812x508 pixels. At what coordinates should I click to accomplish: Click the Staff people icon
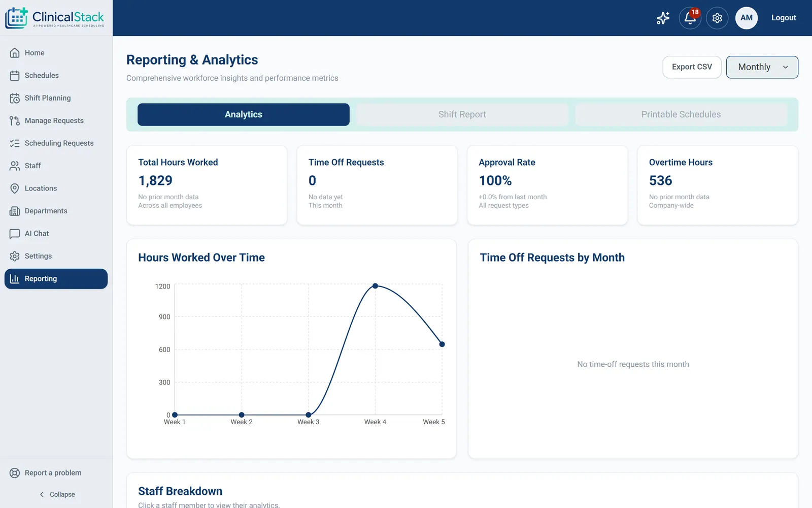[15, 166]
